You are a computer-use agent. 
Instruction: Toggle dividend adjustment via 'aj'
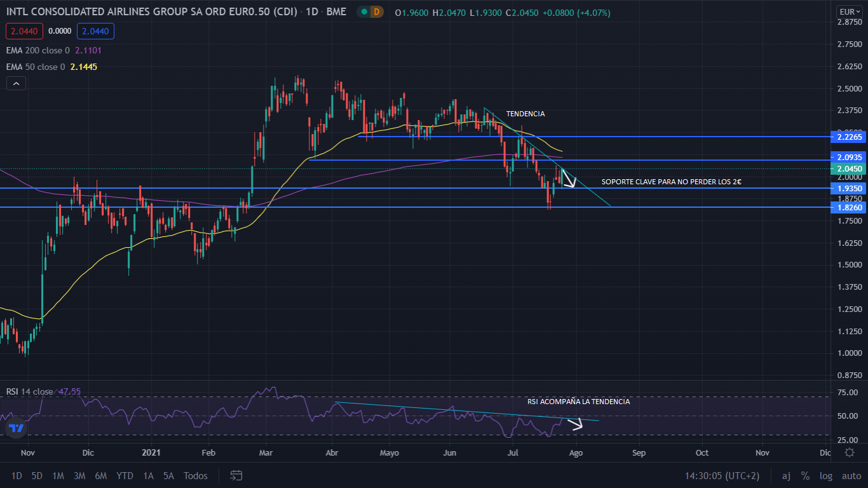(786, 475)
